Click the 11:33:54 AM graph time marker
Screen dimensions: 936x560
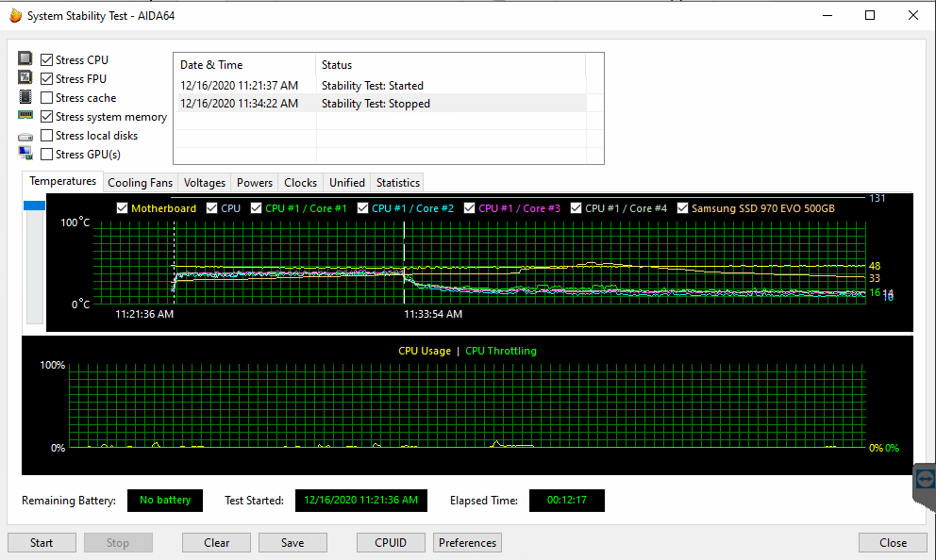click(x=433, y=314)
